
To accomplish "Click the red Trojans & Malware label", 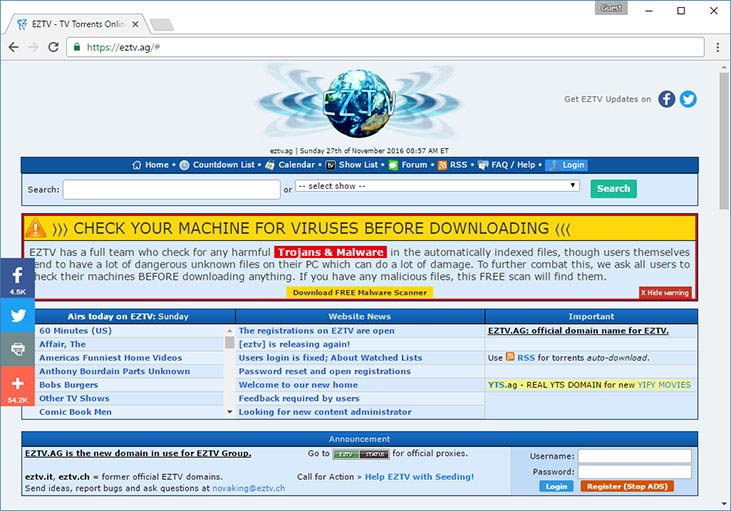I will click(331, 252).
